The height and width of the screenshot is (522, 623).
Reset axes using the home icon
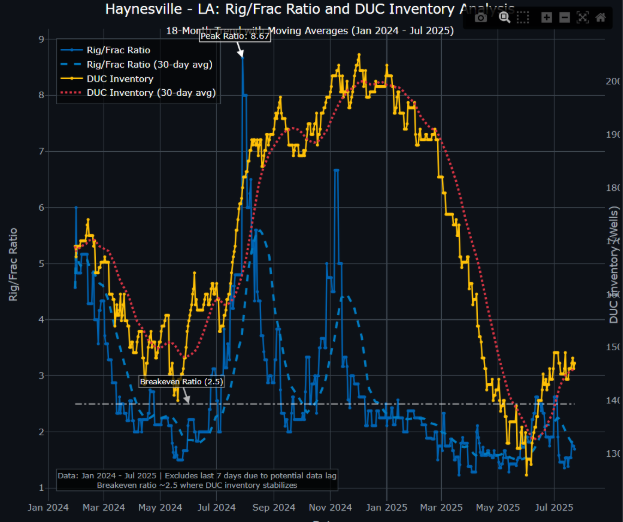[600, 17]
